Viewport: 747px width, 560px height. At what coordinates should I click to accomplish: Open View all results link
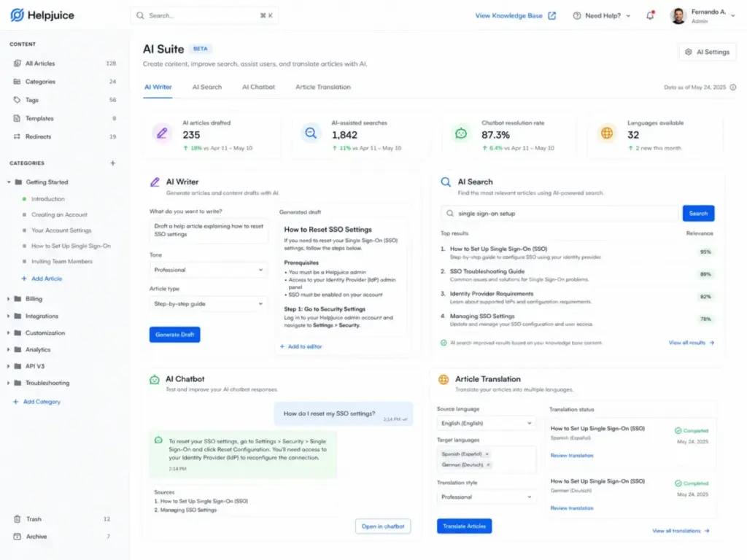(x=692, y=343)
